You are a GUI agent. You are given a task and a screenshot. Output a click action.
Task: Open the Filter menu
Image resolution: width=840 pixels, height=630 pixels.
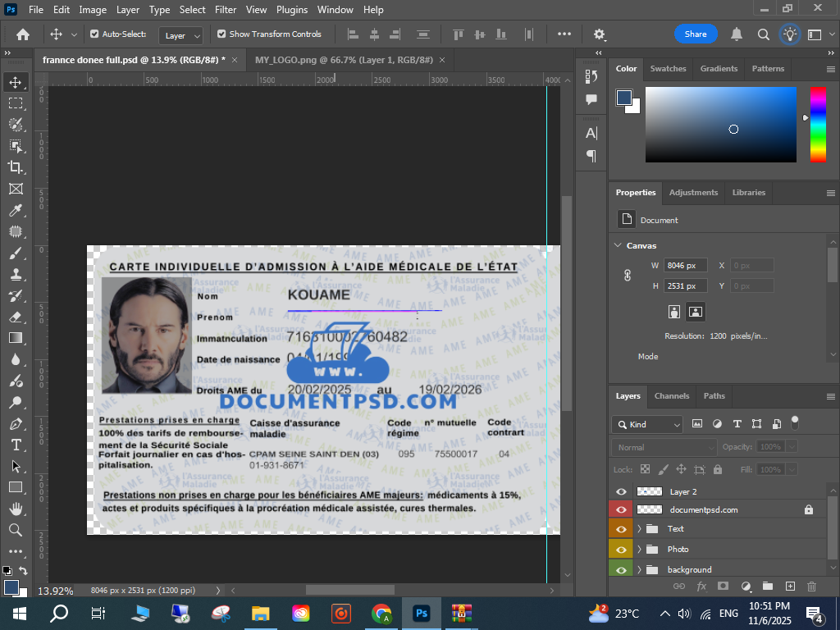pos(226,10)
